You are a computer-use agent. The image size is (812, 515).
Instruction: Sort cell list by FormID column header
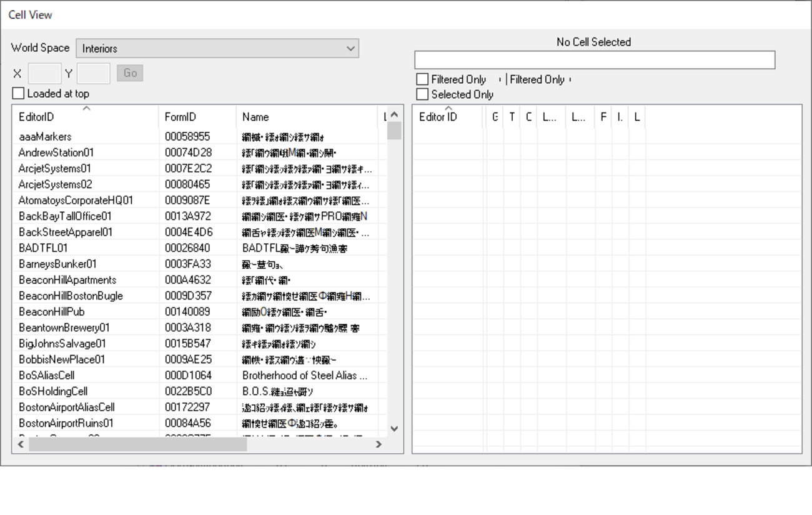(197, 117)
